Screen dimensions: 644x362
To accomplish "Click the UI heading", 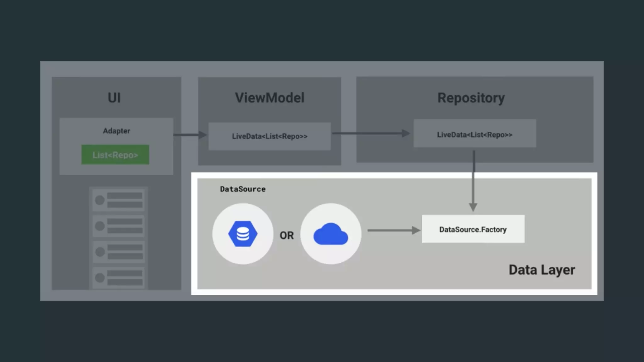I will tap(114, 98).
